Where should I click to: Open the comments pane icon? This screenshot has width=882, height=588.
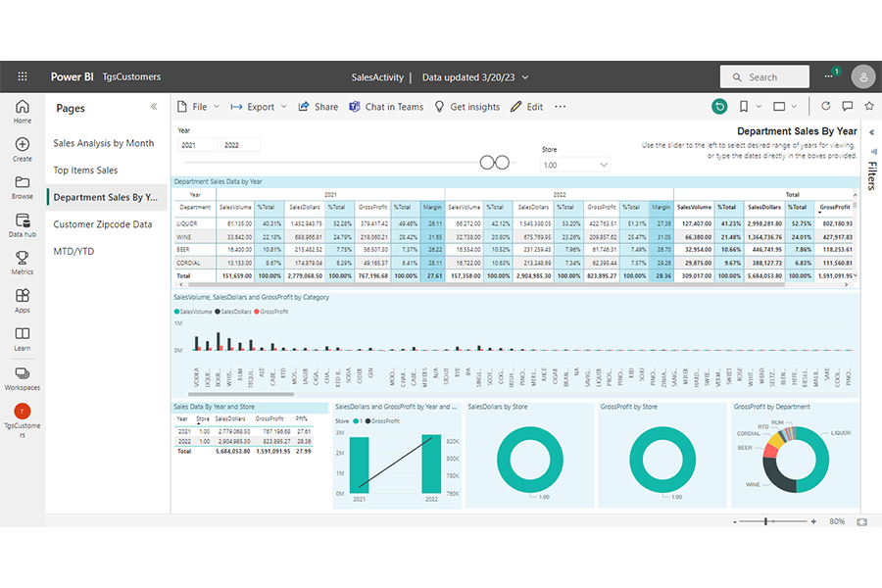pos(847,107)
